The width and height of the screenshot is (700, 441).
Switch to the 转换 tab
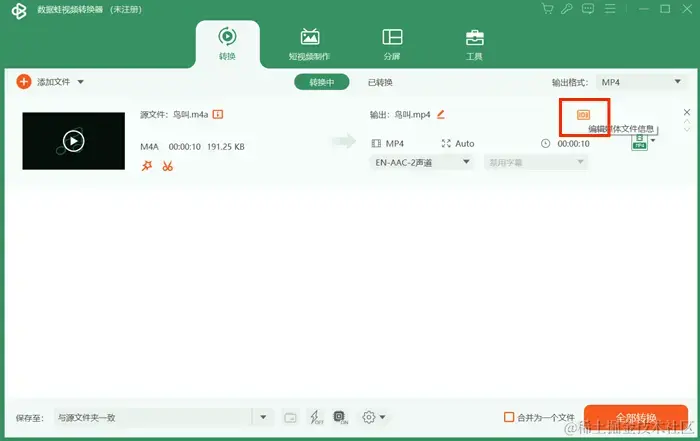coord(227,44)
